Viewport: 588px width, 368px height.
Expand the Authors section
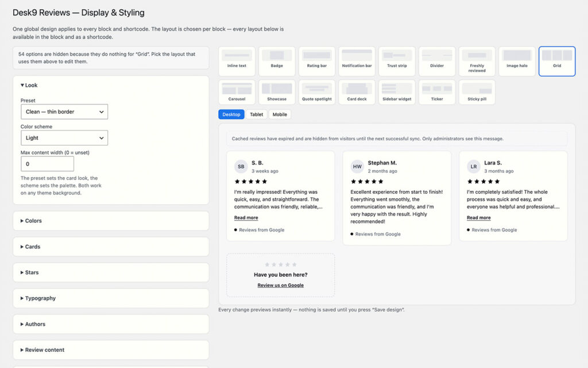coord(111,324)
